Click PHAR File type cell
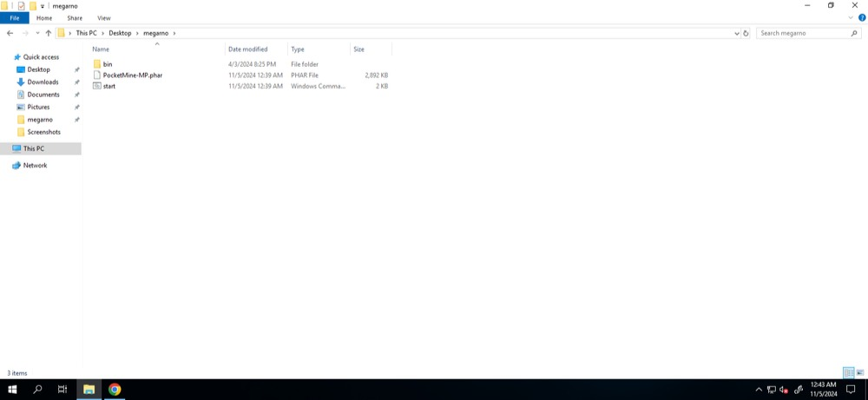The image size is (868, 400). click(x=305, y=75)
